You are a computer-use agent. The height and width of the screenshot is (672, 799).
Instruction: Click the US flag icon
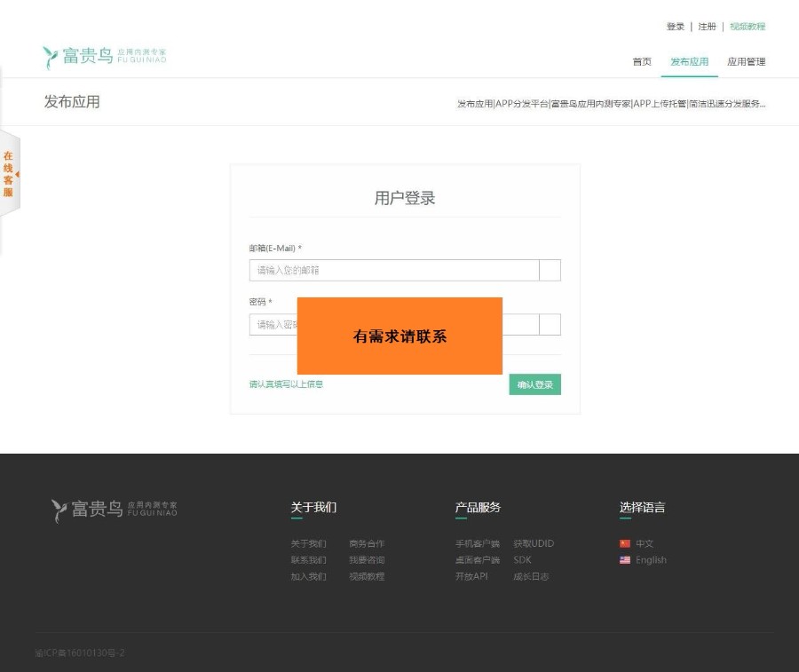tap(625, 560)
